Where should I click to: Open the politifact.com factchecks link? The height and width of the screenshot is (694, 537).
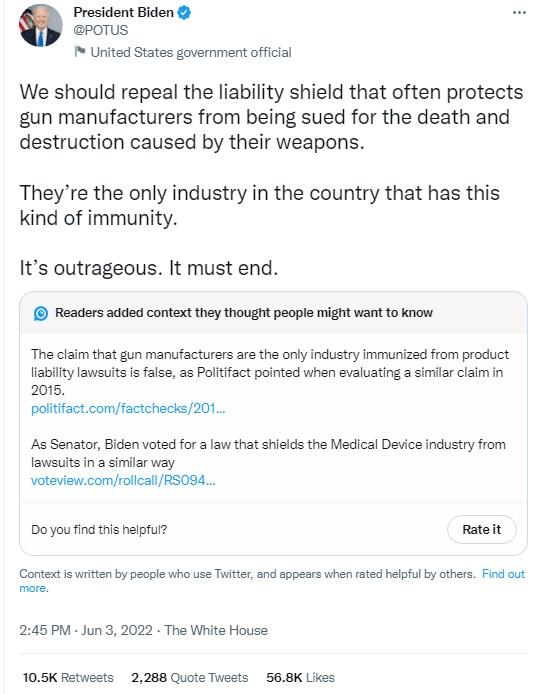pyautogui.click(x=128, y=408)
